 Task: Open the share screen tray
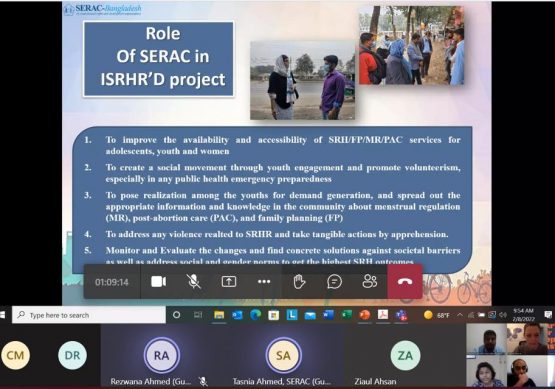pos(229,282)
